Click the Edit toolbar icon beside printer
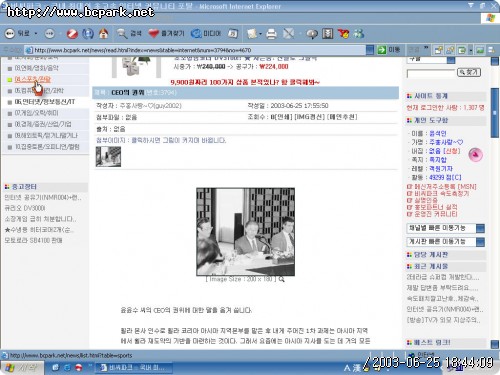This screenshot has height=375, width=500. click(x=289, y=33)
